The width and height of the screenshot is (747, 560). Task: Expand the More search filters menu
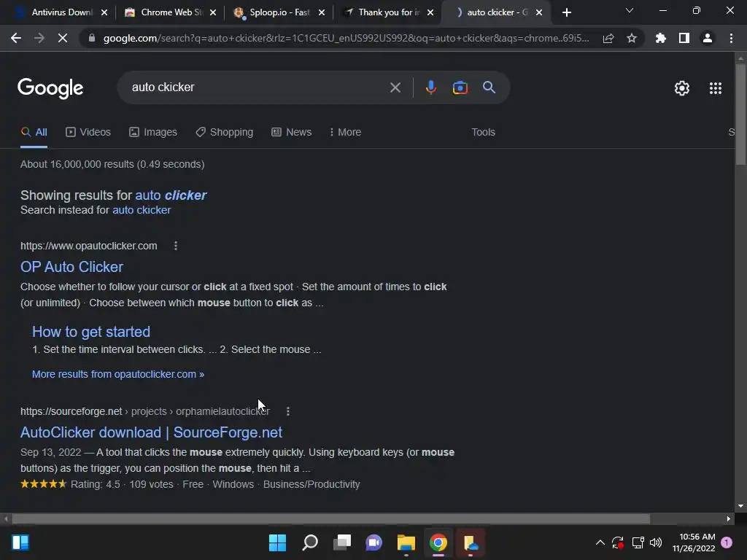[x=345, y=133]
